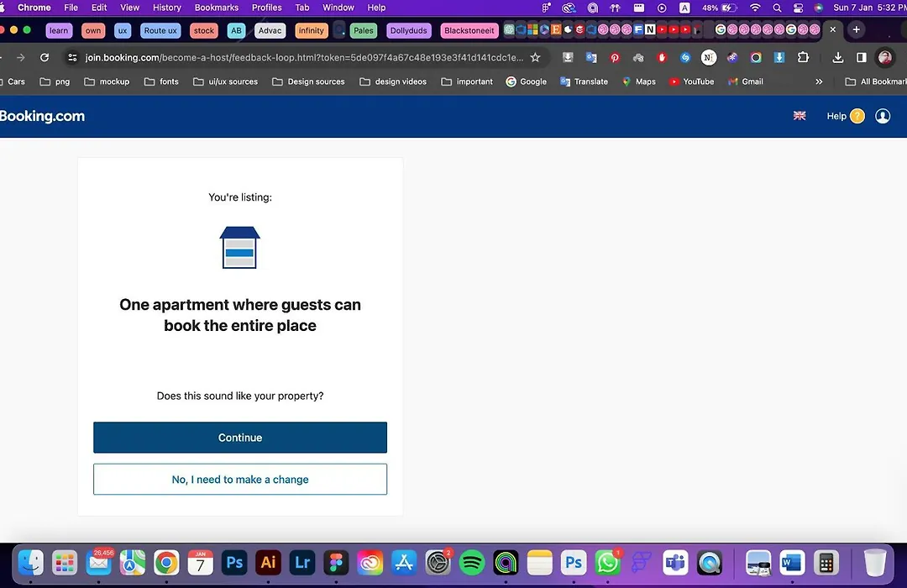This screenshot has width=907, height=588.
Task: Open the Extensions puzzle menu
Action: pyautogui.click(x=803, y=57)
